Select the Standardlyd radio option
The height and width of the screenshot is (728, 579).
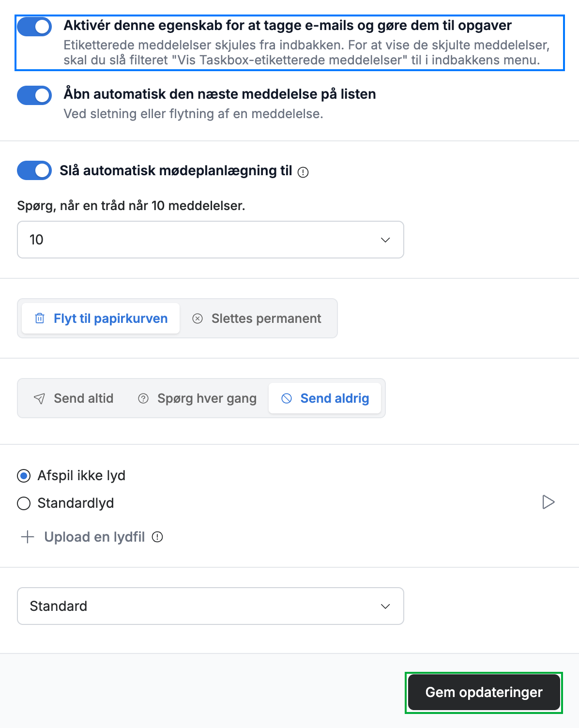tap(24, 503)
